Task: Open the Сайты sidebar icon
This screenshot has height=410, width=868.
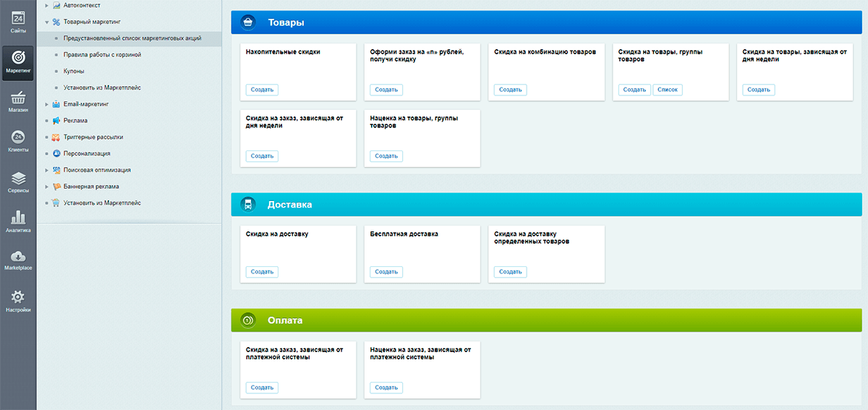Action: pos(18,20)
